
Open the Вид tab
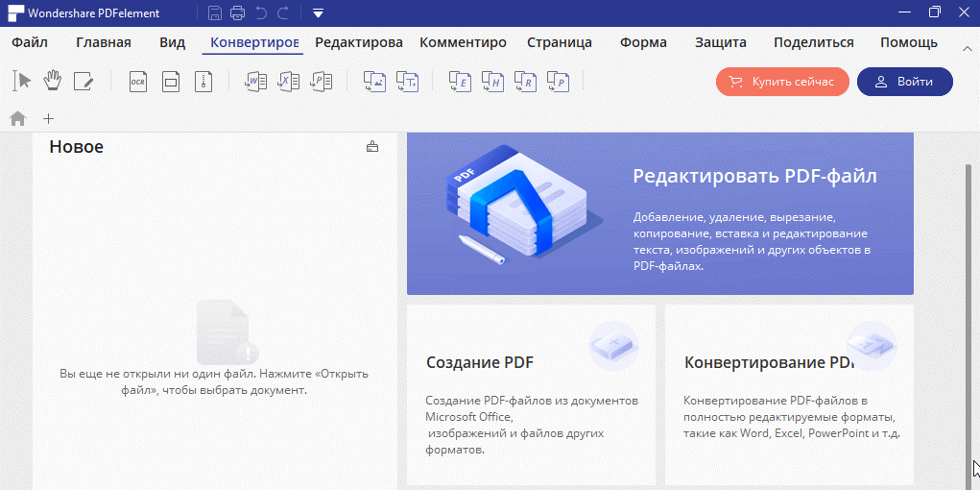173,42
